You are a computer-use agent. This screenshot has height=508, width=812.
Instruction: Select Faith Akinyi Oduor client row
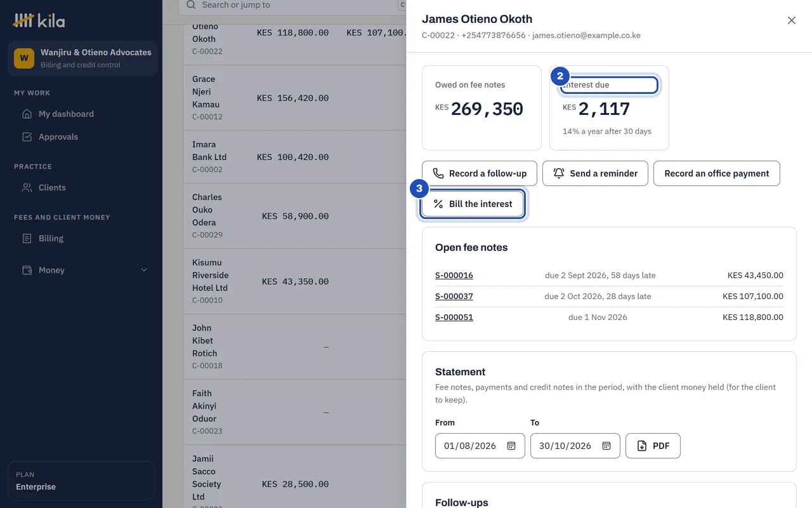[295, 413]
